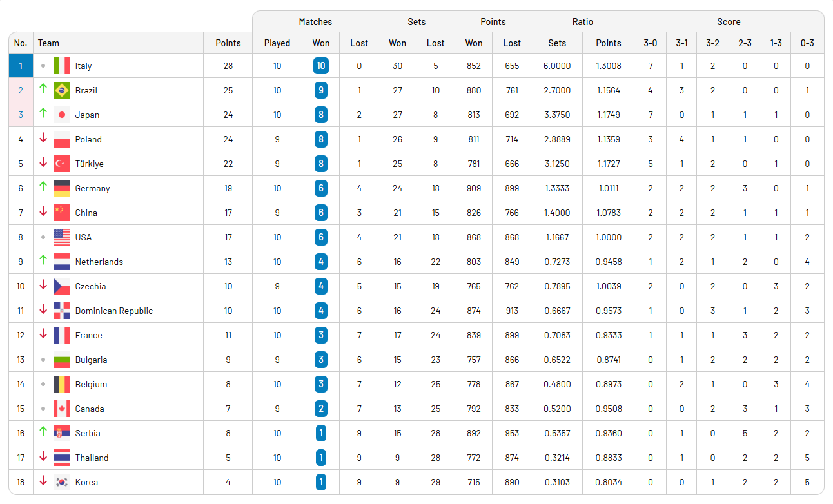The width and height of the screenshot is (833, 504).
Task: Click the No. column header
Action: (x=21, y=43)
